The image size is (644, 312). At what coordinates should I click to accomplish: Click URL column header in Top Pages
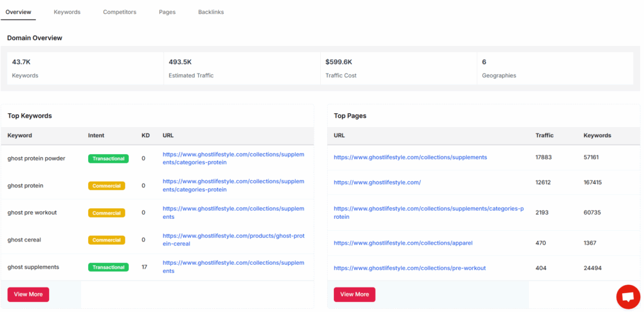tap(339, 135)
